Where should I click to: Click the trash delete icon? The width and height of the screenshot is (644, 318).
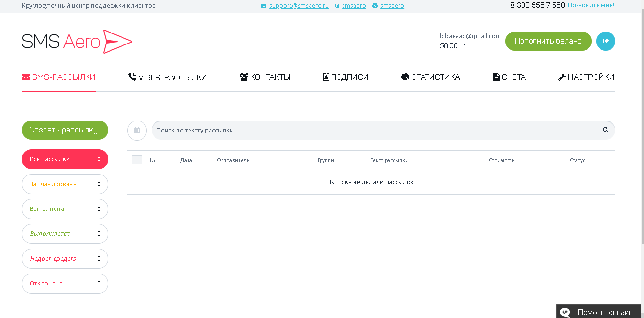pyautogui.click(x=137, y=131)
